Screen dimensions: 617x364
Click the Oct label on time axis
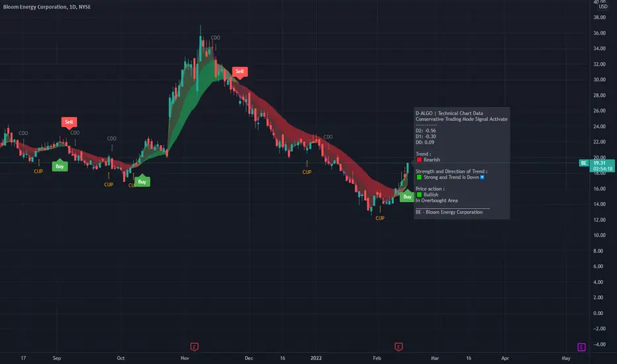coord(120,358)
